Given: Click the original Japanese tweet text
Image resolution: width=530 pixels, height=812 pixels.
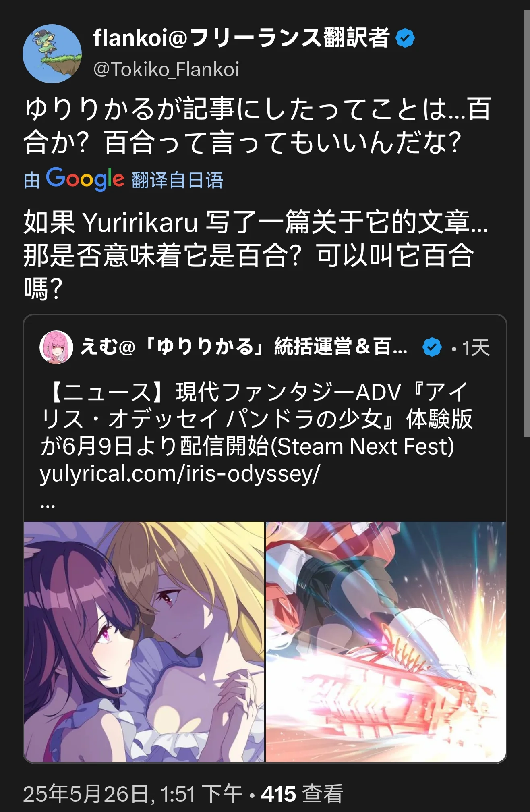Looking at the screenshot, I should [x=258, y=125].
